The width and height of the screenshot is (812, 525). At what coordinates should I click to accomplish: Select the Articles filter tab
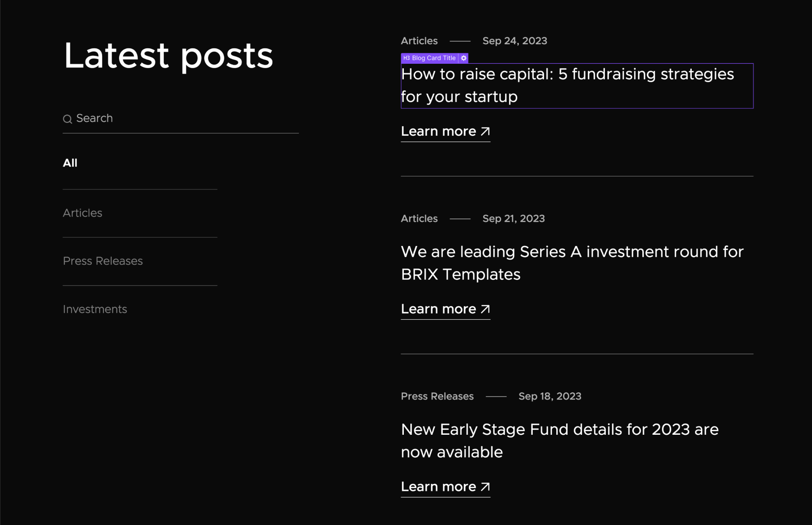point(83,213)
